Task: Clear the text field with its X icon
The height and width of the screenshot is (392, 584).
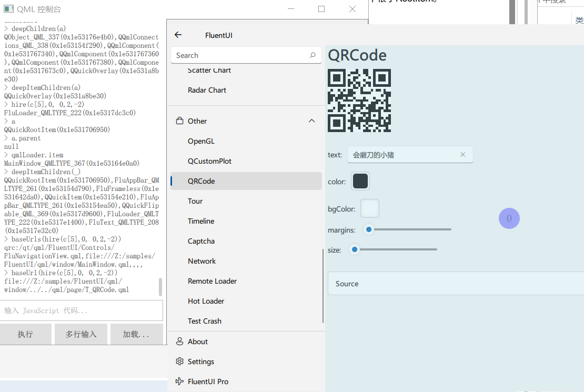Action: 462,155
